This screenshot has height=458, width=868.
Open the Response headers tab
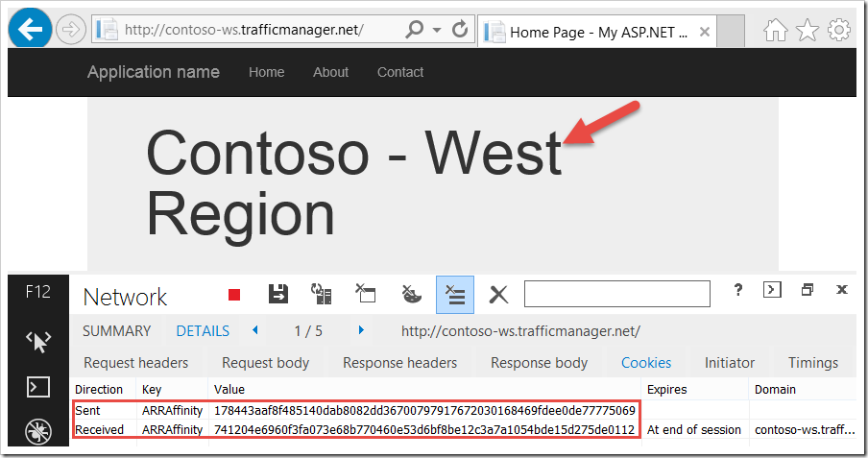pos(399,363)
